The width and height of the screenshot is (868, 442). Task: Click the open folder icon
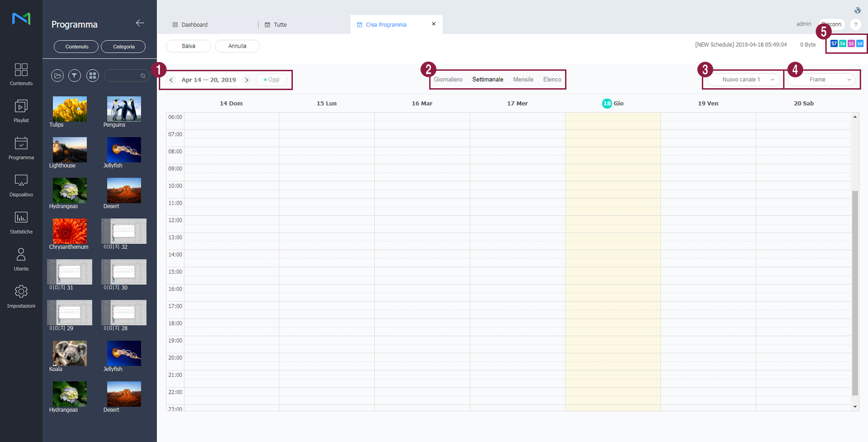(57, 76)
